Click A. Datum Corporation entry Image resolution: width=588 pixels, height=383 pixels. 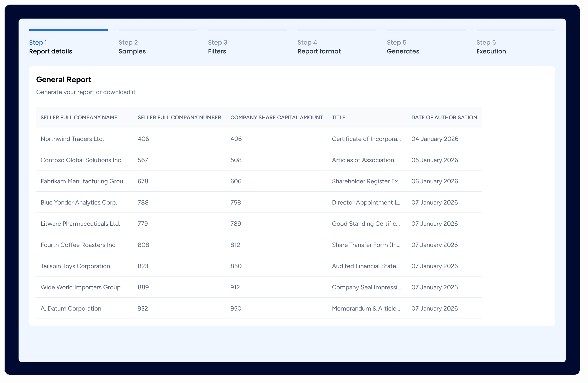[x=71, y=308]
